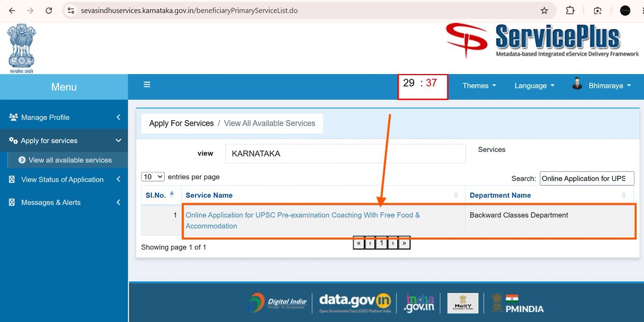The height and width of the screenshot is (322, 644).
Task: Click the browser forward arrow
Action: [x=30, y=11]
